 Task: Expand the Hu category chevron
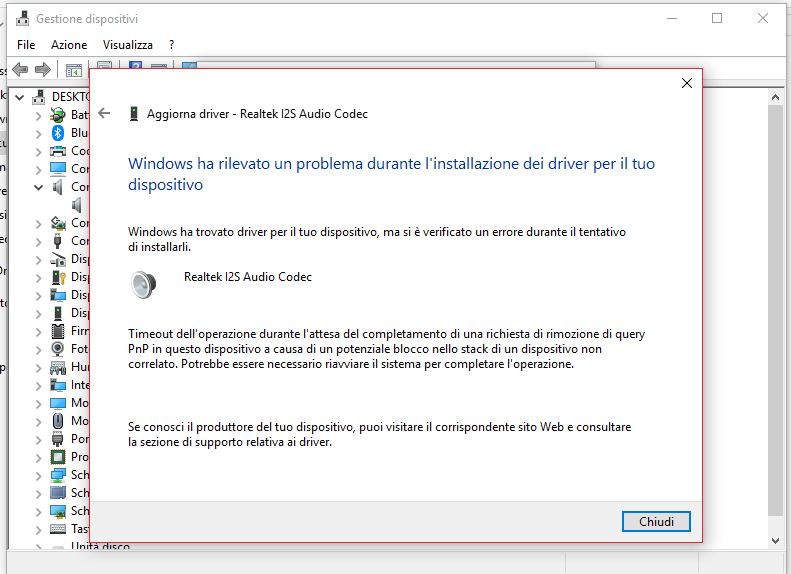coord(38,368)
